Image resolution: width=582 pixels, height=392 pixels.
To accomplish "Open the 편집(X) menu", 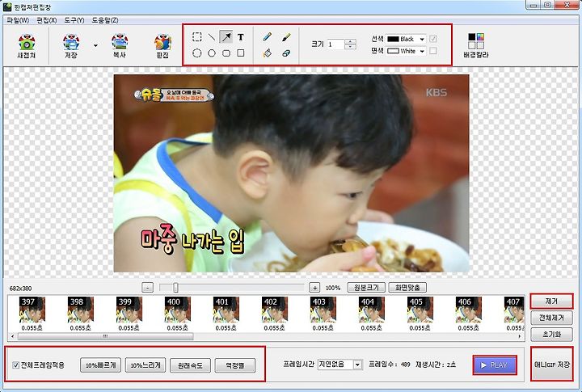I will coord(47,20).
